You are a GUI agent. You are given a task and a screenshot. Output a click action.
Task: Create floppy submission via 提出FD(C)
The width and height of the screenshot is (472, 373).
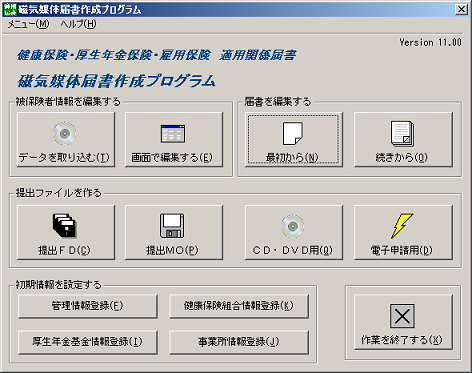coord(66,232)
